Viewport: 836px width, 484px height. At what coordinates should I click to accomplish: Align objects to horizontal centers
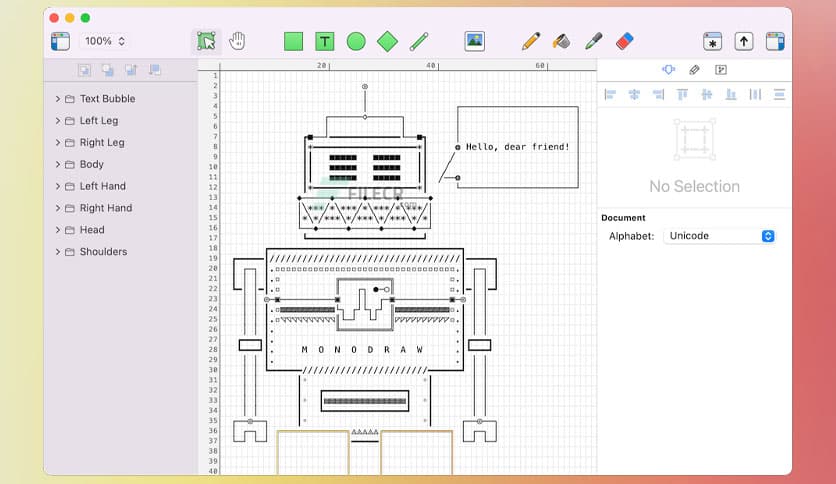click(x=634, y=95)
